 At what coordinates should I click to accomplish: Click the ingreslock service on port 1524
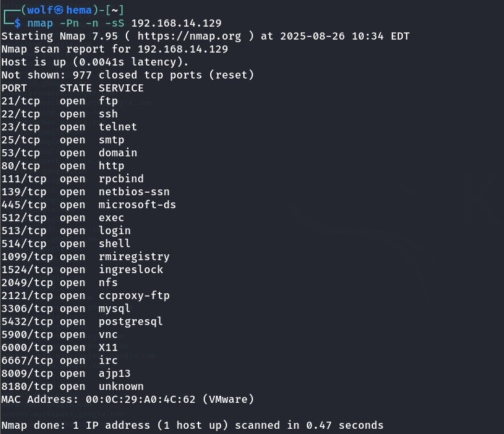click(x=130, y=270)
